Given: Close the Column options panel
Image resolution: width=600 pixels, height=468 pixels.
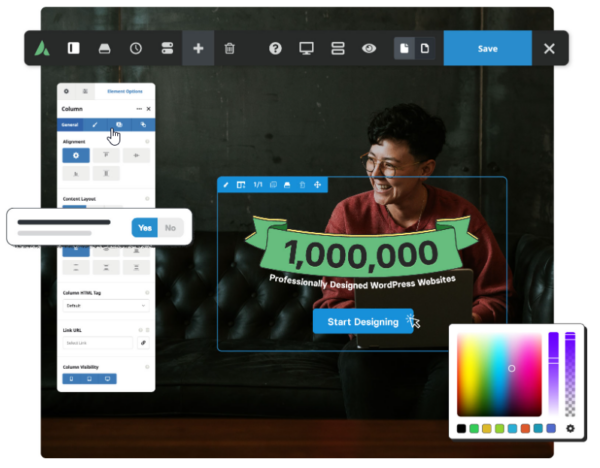Looking at the screenshot, I should coord(148,109).
